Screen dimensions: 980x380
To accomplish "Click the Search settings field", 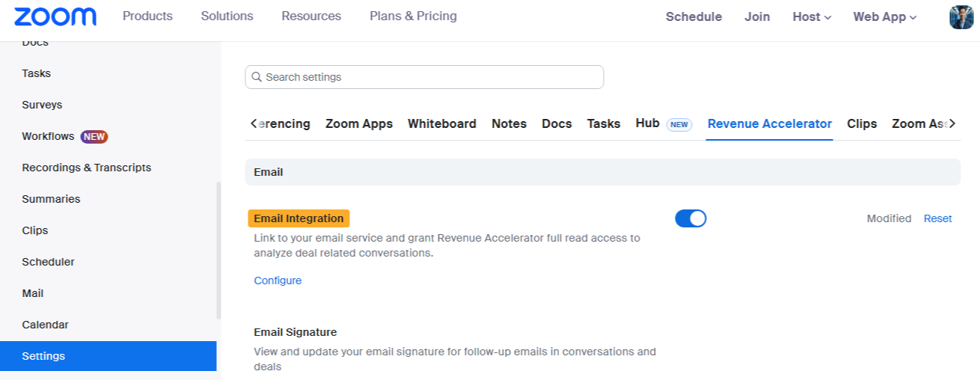I will (x=430, y=77).
